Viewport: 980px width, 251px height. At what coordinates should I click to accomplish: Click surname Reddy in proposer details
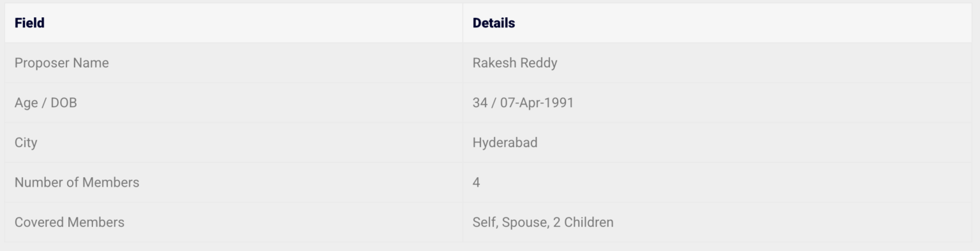click(x=537, y=63)
